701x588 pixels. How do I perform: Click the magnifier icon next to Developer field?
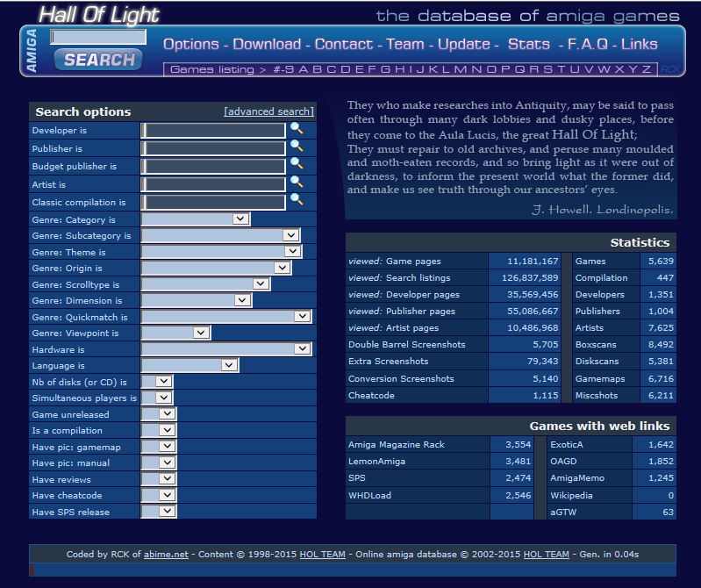pos(297,129)
